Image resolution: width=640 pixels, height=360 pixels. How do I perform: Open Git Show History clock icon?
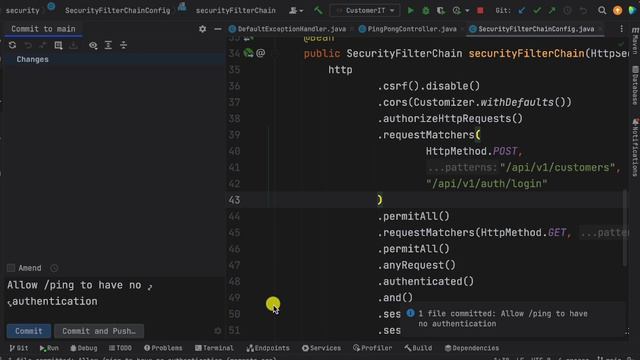point(567,10)
